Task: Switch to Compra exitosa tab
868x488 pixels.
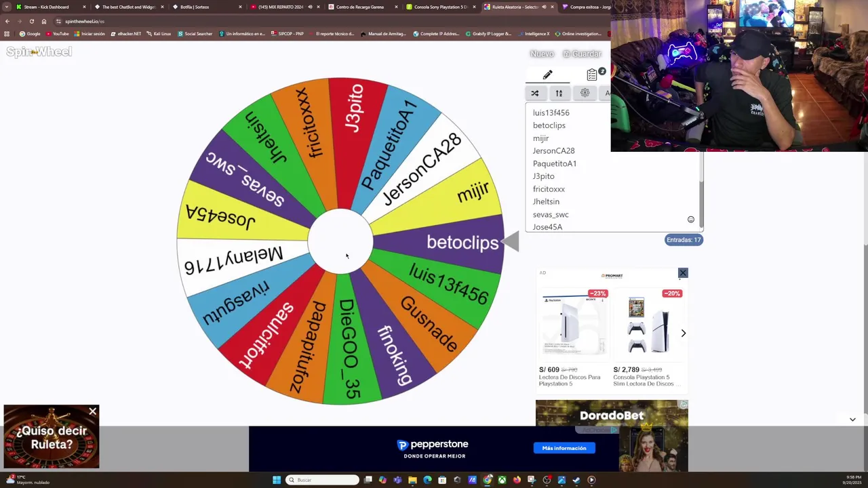Action: coord(589,7)
